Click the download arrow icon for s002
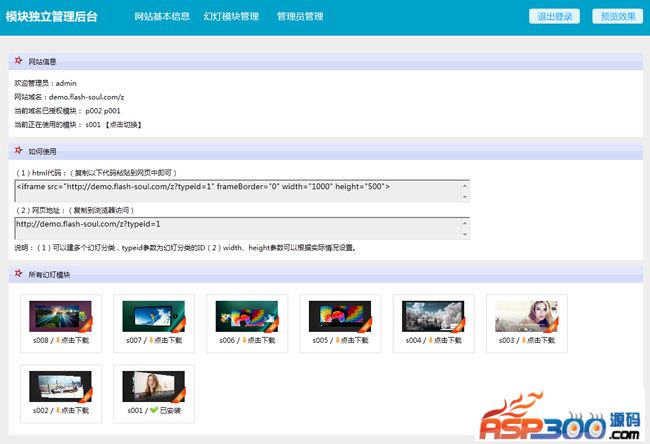The height and width of the screenshot is (444, 650). (56, 411)
